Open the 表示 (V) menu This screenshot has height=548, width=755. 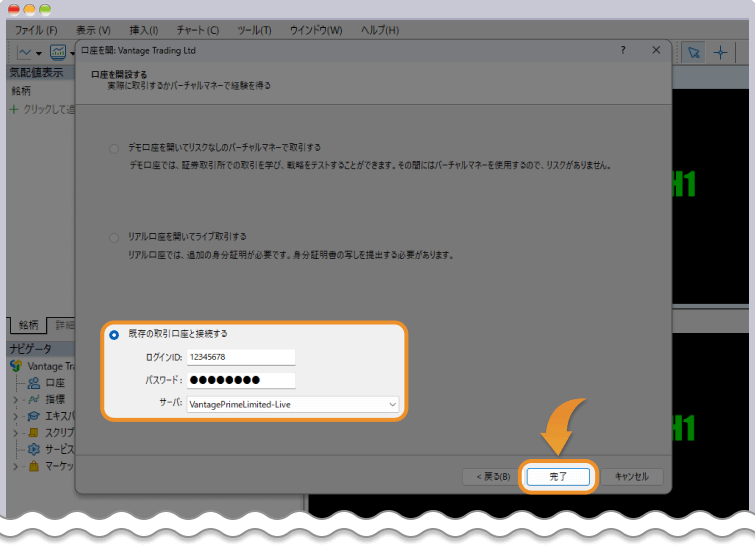[93, 30]
